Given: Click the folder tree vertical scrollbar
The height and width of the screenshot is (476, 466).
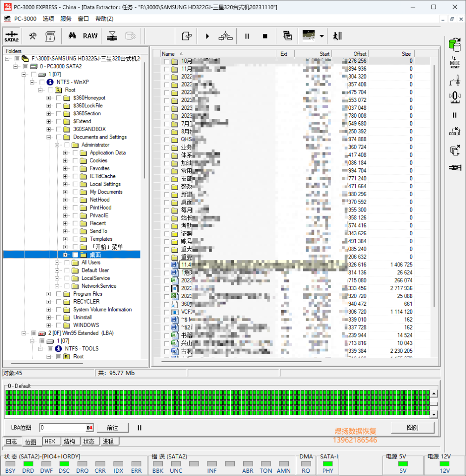Looking at the screenshot, I should [x=145, y=120].
